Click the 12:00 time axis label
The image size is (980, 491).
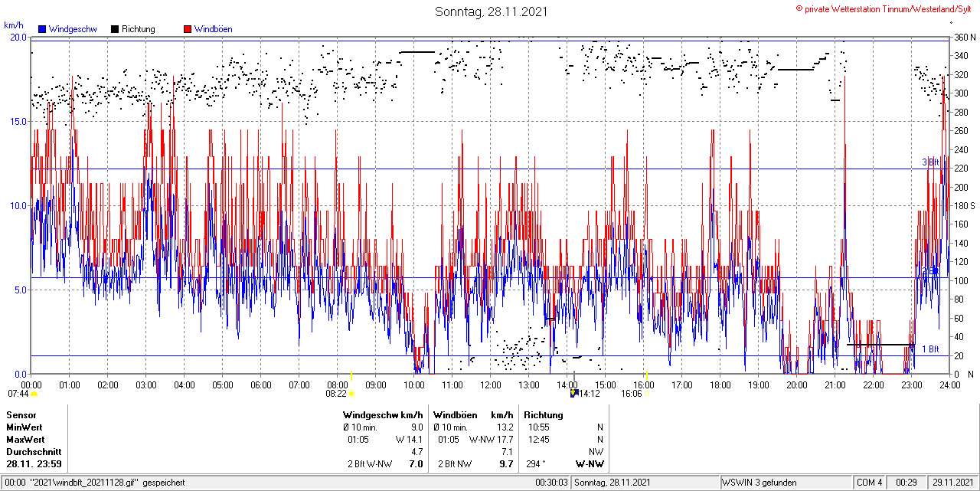490,385
